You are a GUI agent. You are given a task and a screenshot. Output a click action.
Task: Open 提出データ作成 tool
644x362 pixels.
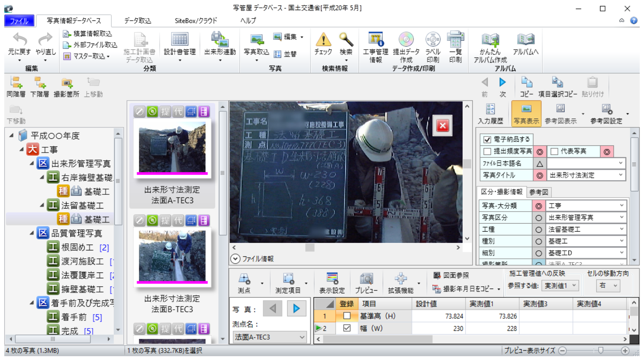[x=406, y=47]
